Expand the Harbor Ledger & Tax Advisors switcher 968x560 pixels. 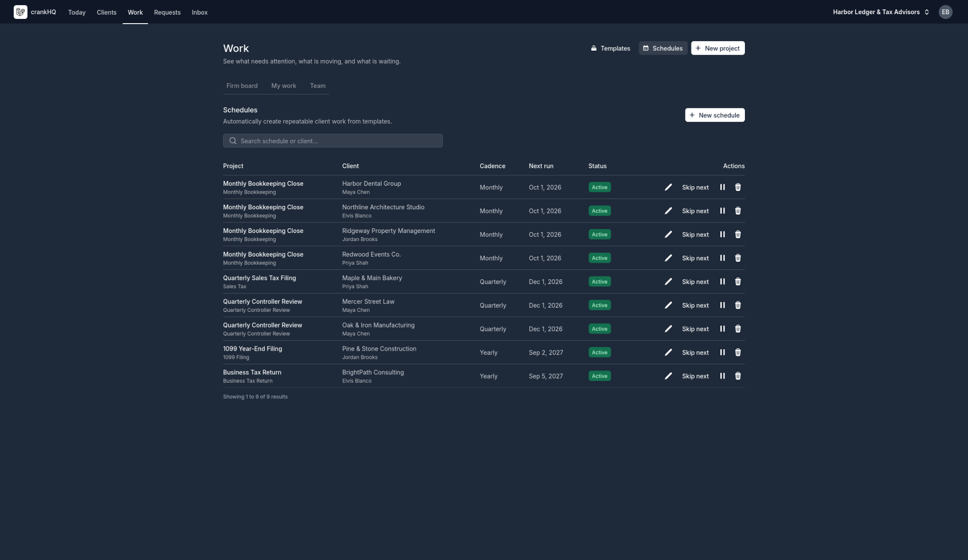tap(881, 12)
